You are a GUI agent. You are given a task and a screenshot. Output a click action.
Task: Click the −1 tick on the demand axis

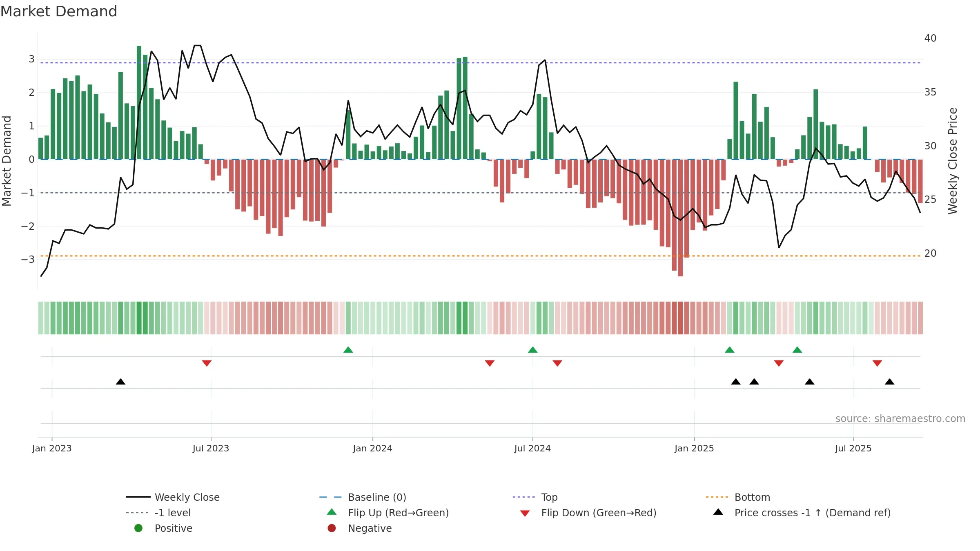tap(28, 193)
